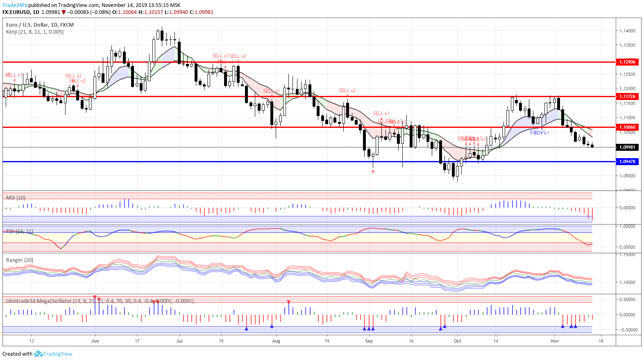
Task: Click the 13 date axis label
Action: coord(32,341)
